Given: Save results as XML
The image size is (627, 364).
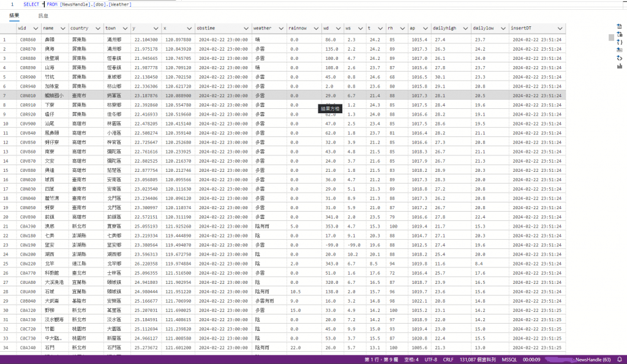Looking at the screenshot, I should pyautogui.click(x=620, y=58).
